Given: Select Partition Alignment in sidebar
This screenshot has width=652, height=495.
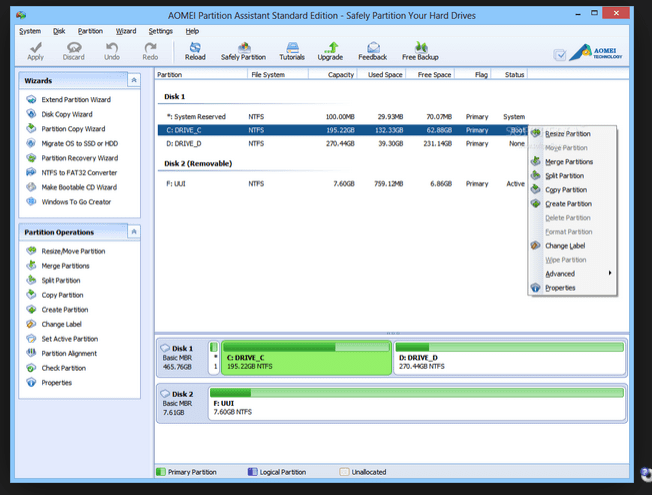Looking at the screenshot, I should coord(62,353).
